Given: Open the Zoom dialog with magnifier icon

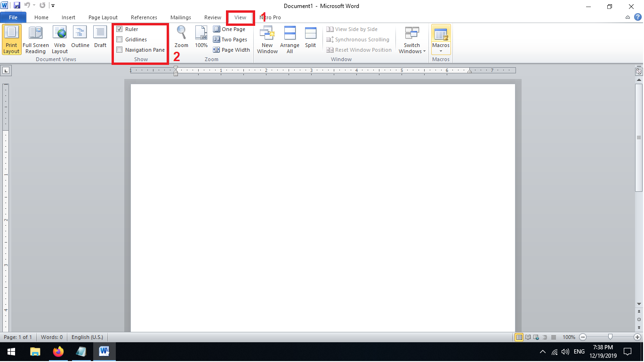Looking at the screenshot, I should pyautogui.click(x=181, y=37).
